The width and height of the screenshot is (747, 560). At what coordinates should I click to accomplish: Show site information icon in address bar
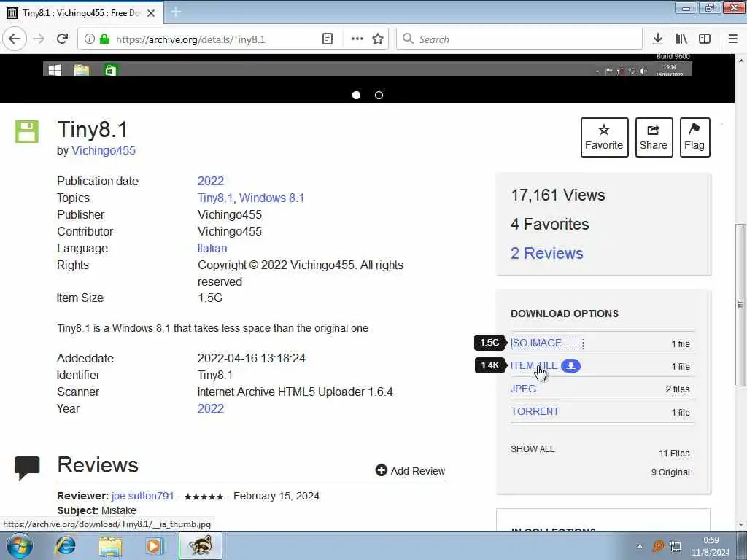point(90,39)
